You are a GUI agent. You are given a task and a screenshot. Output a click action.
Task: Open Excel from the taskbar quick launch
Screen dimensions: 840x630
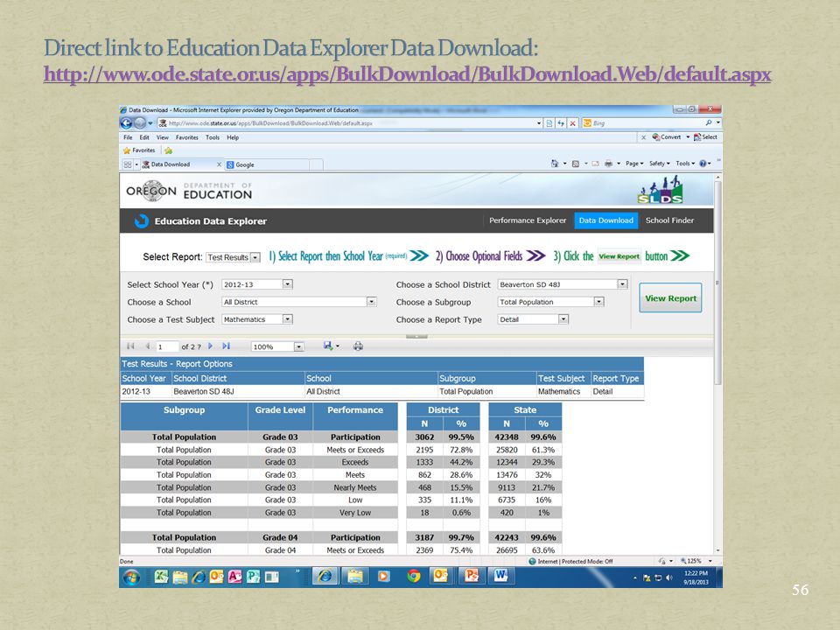(161, 577)
